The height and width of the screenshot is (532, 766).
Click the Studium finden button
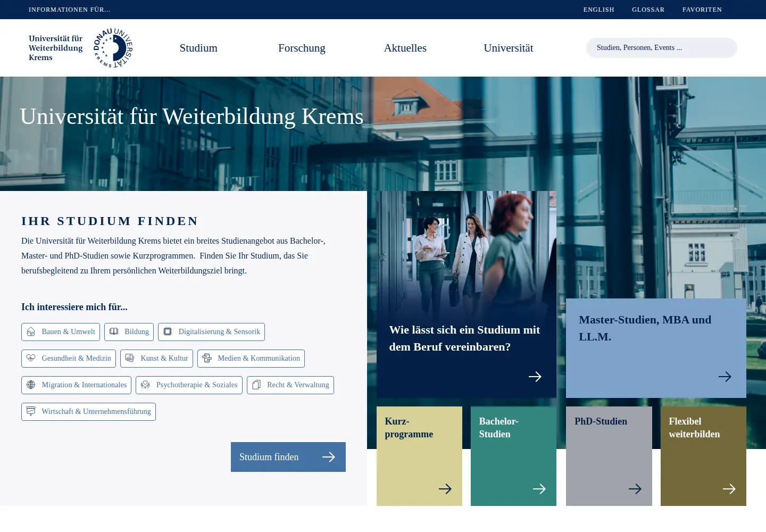pyautogui.click(x=288, y=457)
